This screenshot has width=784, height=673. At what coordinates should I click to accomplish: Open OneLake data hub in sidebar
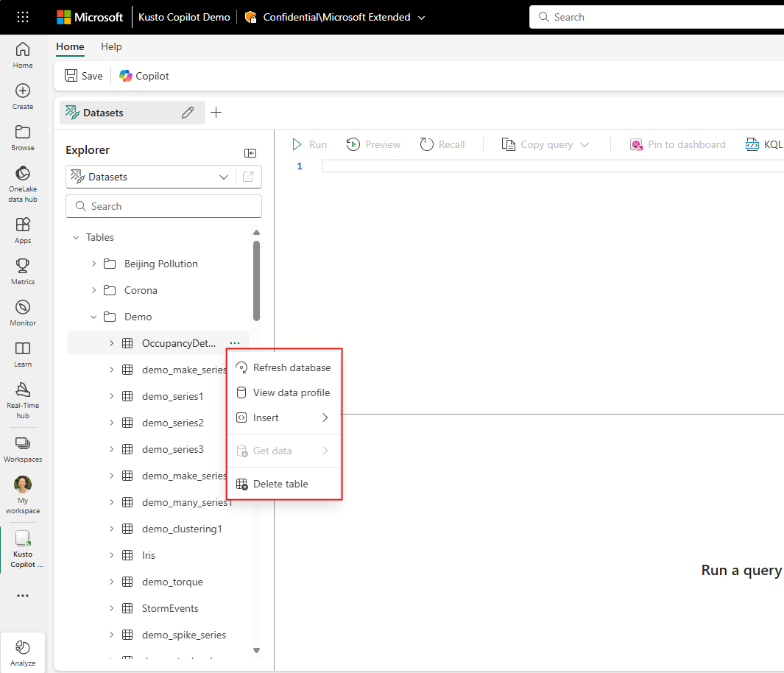pyautogui.click(x=23, y=183)
